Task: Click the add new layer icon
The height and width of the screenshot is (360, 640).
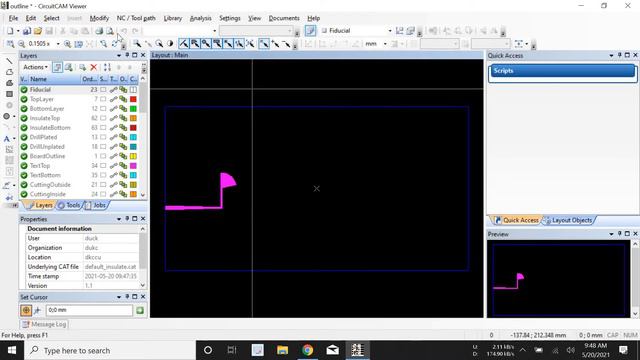Action: [83, 67]
